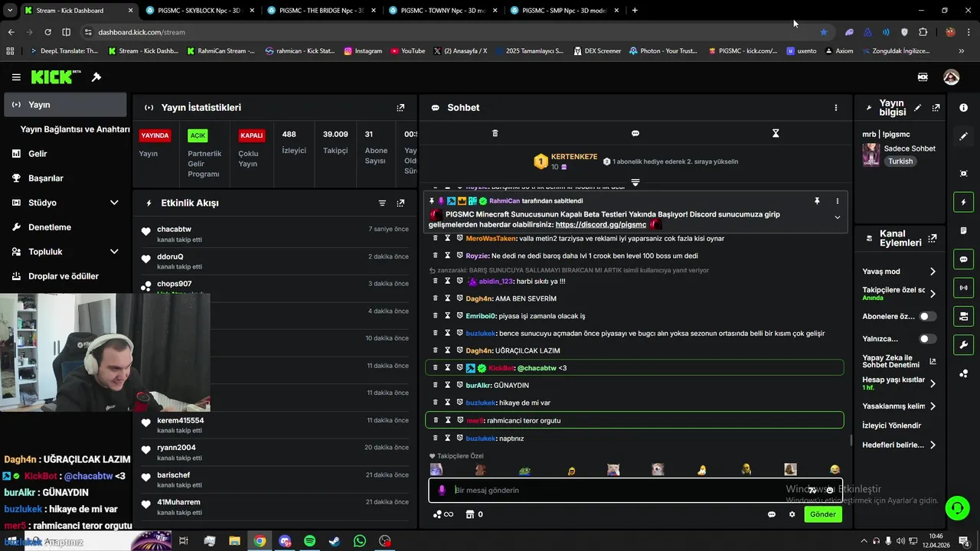Open three-dot menu on pinned message

[837, 201]
